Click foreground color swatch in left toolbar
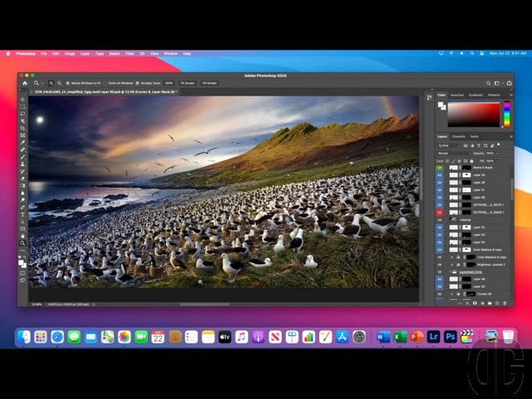The image size is (532, 399). 22,263
